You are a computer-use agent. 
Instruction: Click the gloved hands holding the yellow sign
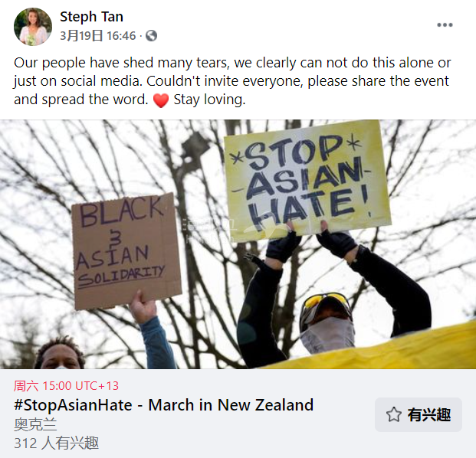click(312, 241)
